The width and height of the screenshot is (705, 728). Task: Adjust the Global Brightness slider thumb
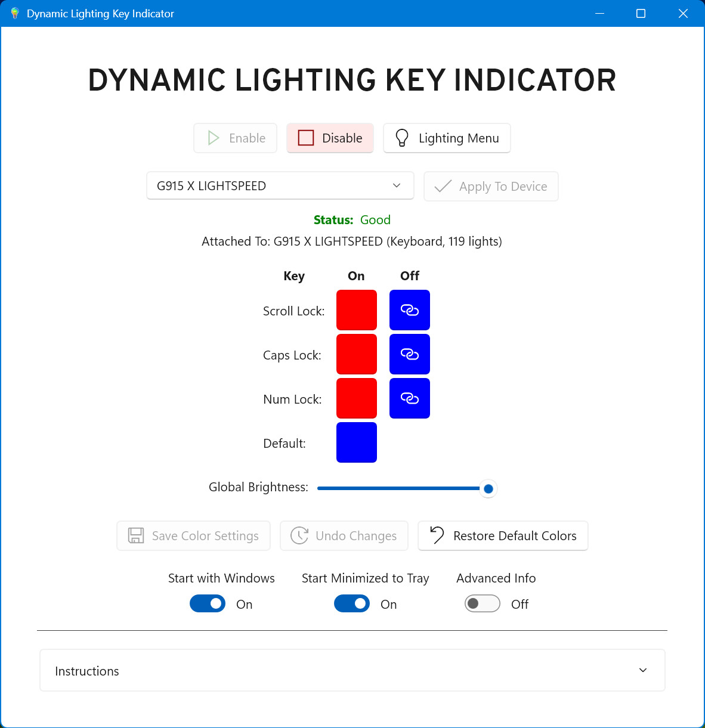point(488,489)
